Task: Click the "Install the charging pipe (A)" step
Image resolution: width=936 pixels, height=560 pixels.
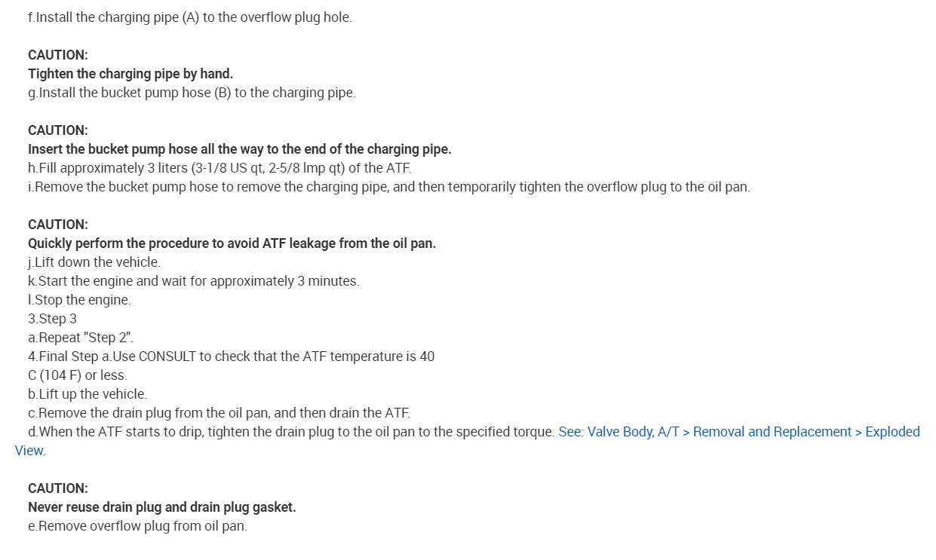Action: click(190, 17)
